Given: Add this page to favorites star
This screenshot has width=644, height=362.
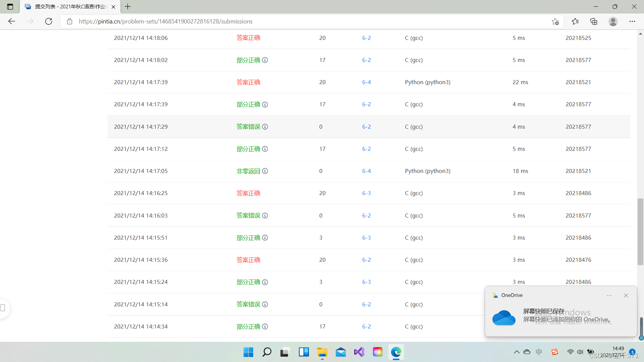Looking at the screenshot, I should click(x=555, y=21).
